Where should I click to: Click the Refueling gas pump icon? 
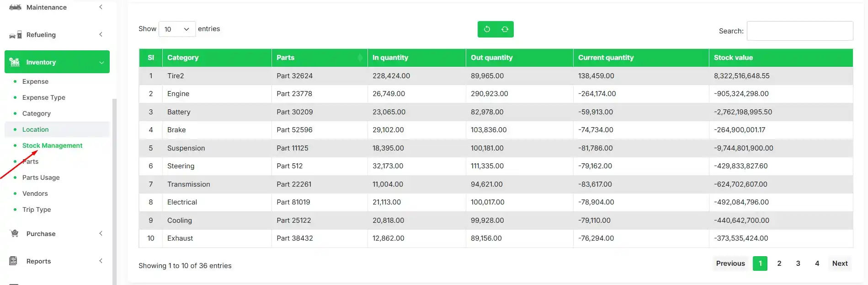point(16,35)
